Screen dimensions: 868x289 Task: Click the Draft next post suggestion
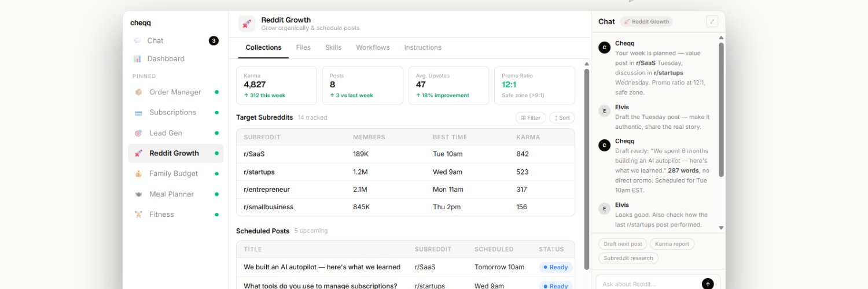(623, 244)
